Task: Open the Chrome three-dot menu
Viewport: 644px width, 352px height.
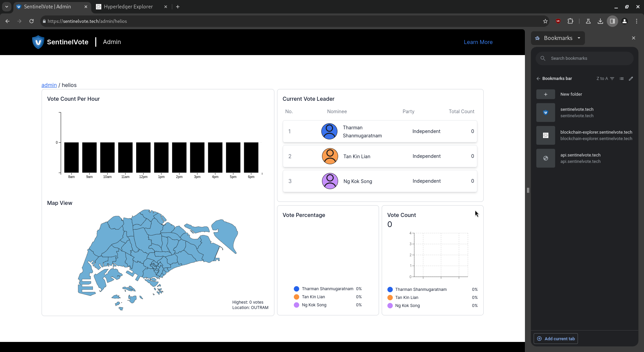Action: tap(636, 21)
